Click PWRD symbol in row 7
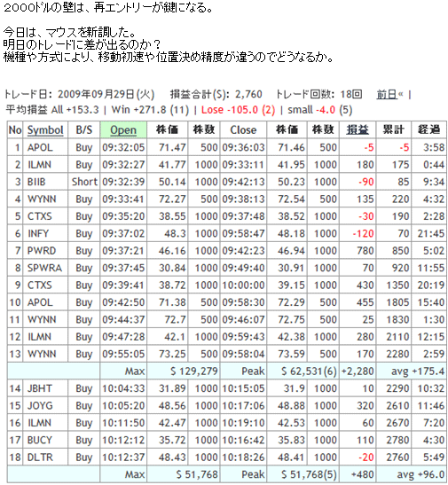The image size is (448, 485). (42, 251)
